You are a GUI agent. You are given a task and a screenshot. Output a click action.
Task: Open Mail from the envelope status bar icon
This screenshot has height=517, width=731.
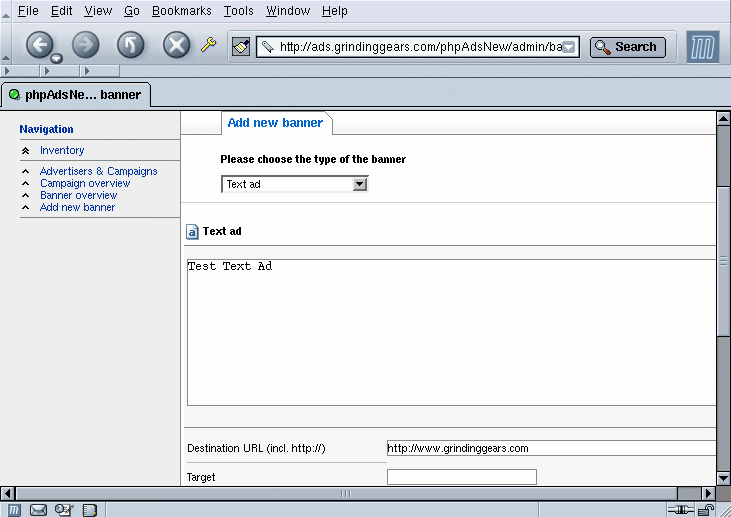coord(38,510)
